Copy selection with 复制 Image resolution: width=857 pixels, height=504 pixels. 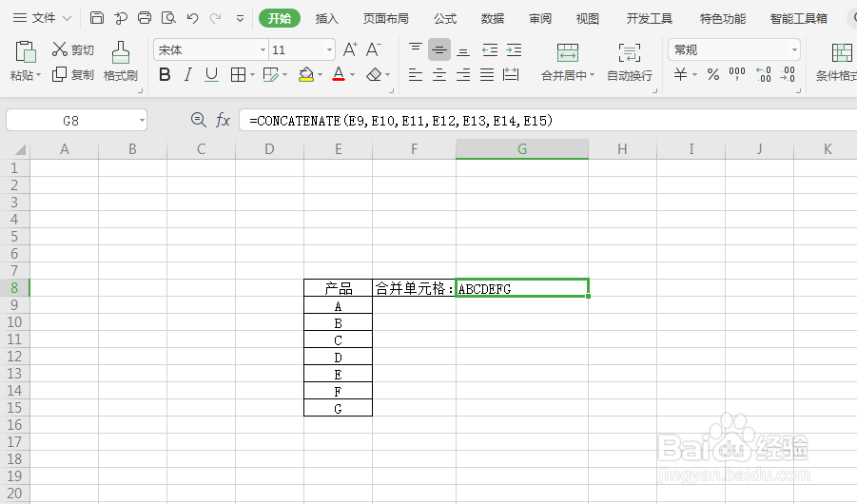click(73, 74)
